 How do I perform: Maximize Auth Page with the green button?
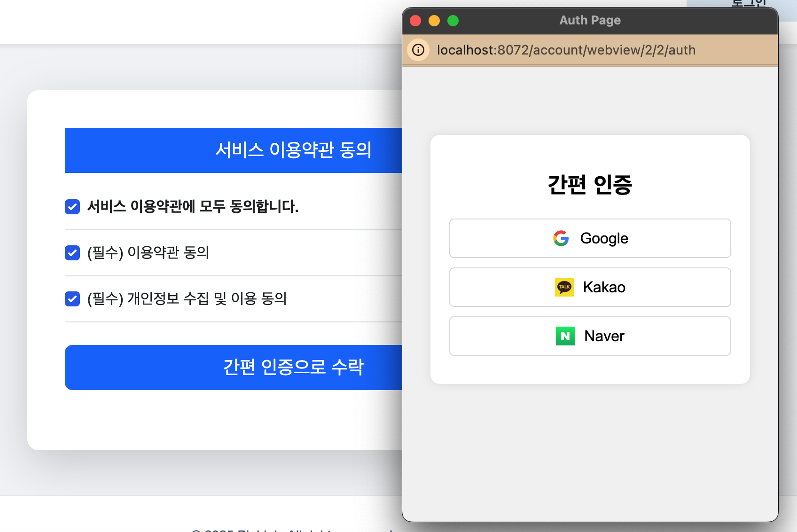453,21
